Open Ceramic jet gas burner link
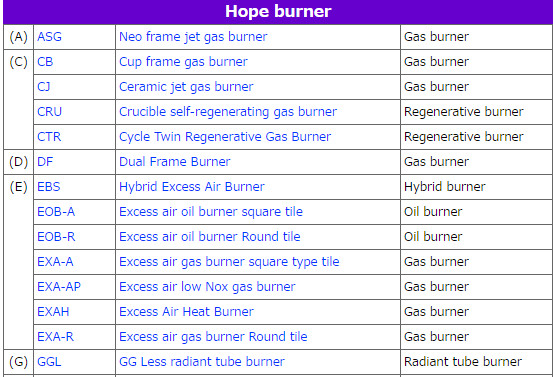Image resolution: width=555 pixels, height=377 pixels. [x=186, y=87]
